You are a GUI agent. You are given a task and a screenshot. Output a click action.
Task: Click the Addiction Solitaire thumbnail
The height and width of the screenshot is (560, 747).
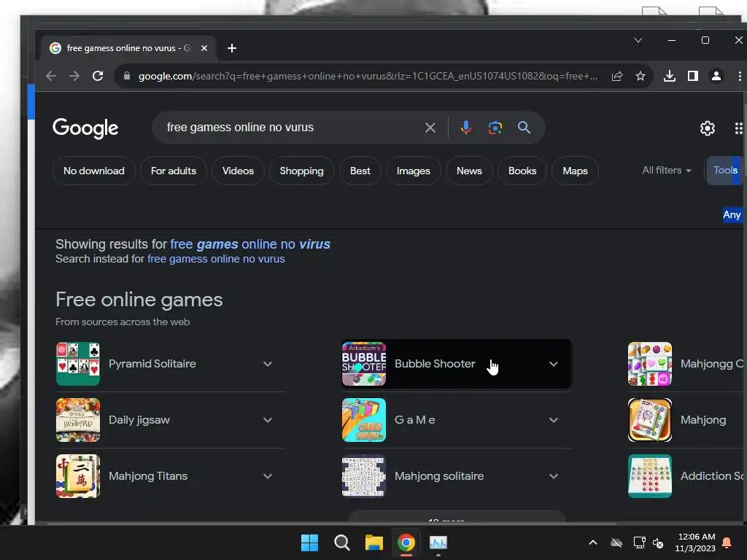(650, 476)
